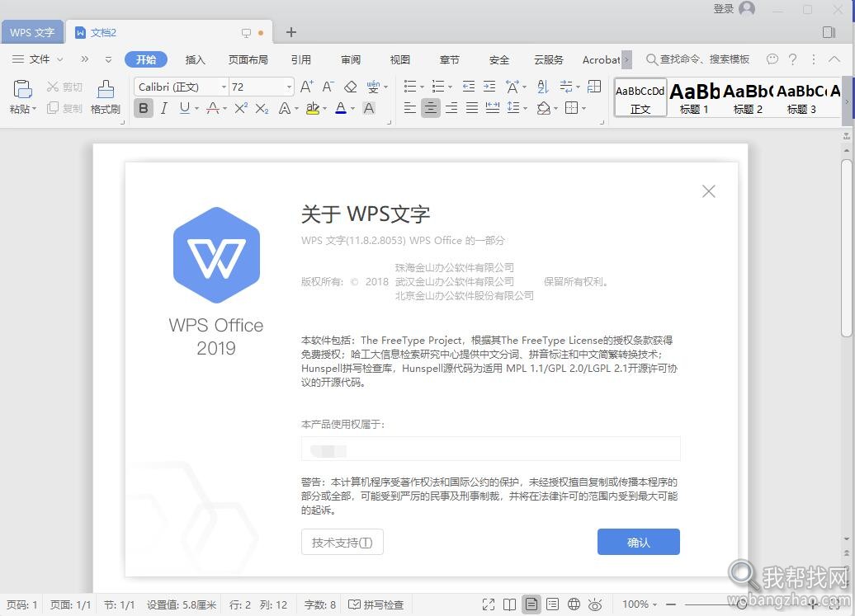
Task: Click the search commands field
Action: [x=698, y=59]
